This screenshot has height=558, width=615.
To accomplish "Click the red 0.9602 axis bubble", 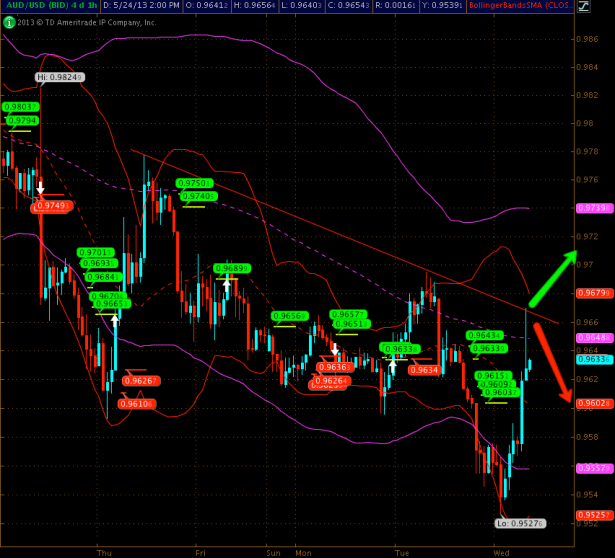I will tap(590, 402).
